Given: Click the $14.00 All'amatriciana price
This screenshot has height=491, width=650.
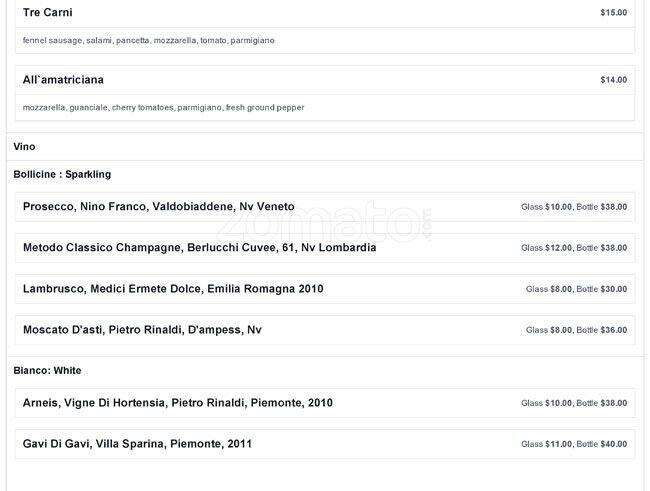Looking at the screenshot, I should [613, 80].
